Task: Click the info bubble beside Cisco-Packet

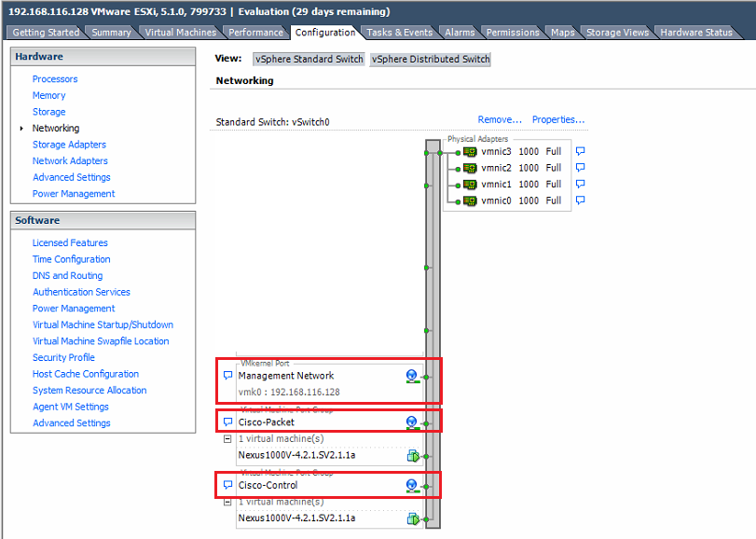Action: 227,422
